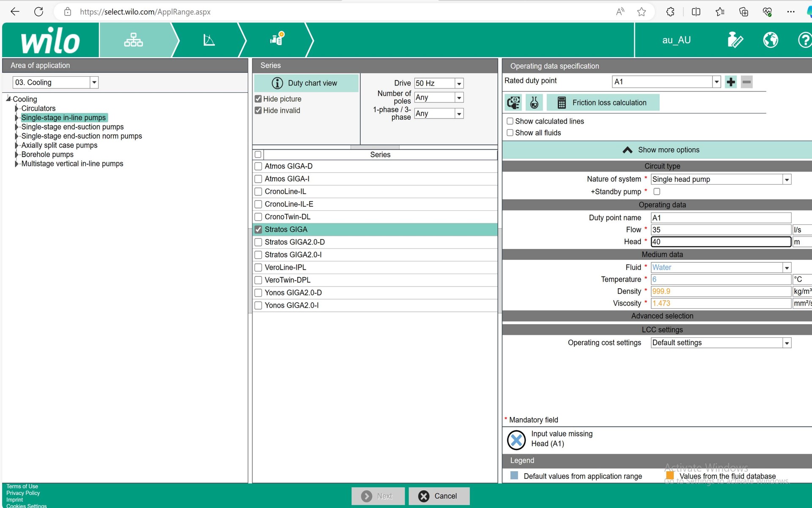Click the pump selection hierarchy icon

point(133,40)
